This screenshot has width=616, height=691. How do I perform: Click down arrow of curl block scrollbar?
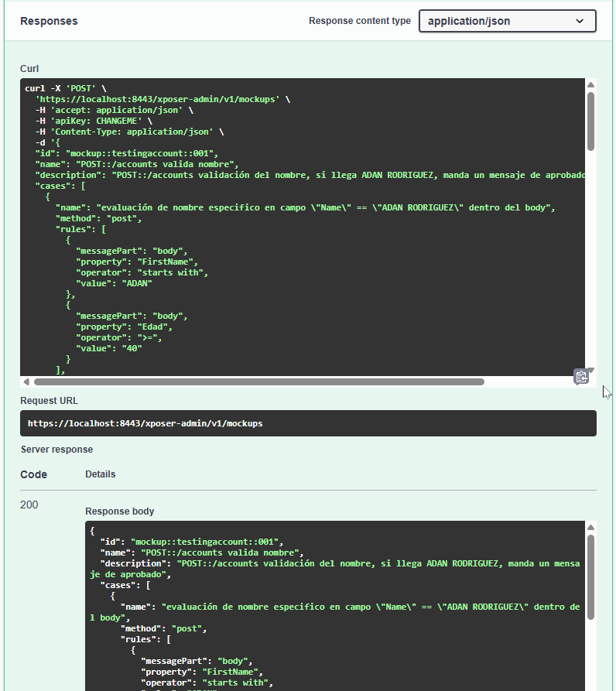pos(590,370)
